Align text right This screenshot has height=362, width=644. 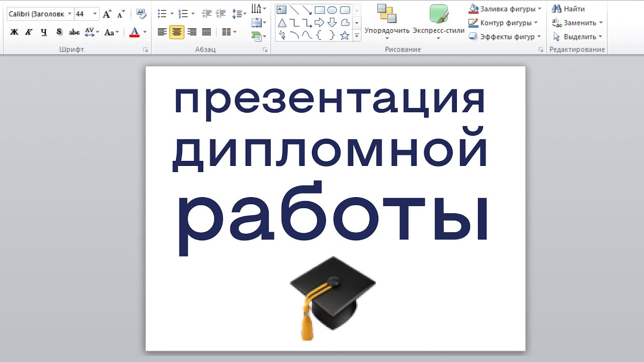click(192, 32)
